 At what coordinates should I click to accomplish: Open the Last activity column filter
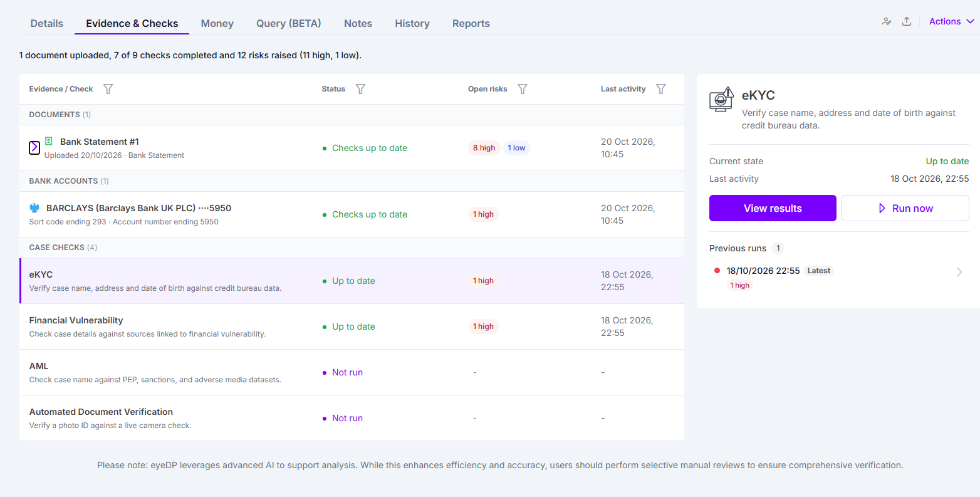[661, 89]
